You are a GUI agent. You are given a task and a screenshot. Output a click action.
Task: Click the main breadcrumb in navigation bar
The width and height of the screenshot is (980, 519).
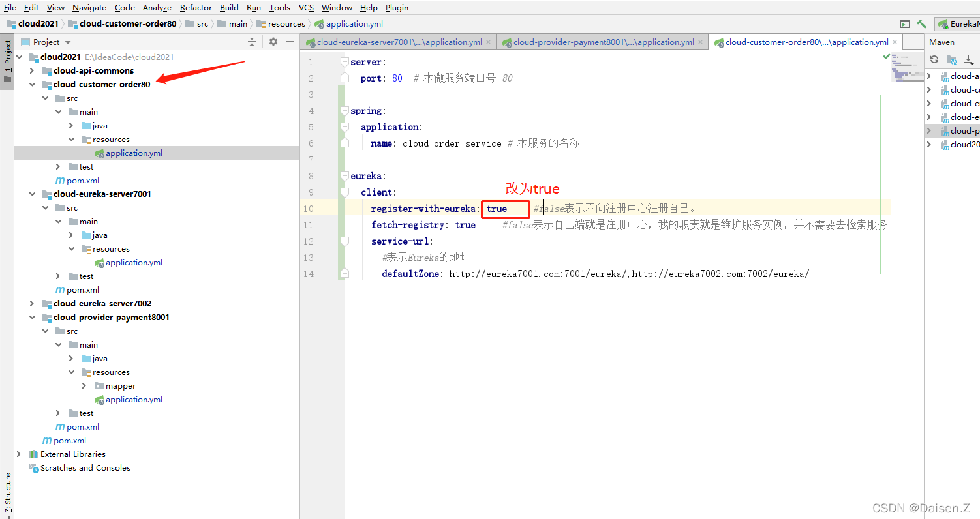(233, 23)
